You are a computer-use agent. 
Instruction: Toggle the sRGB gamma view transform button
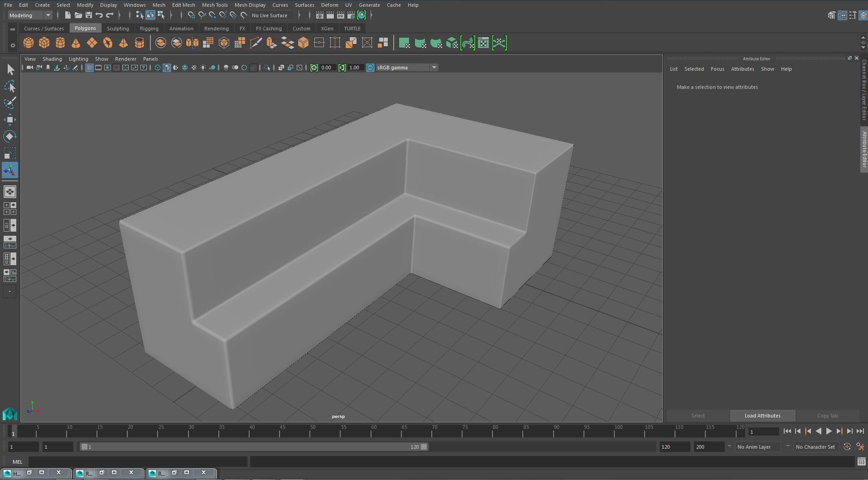point(370,68)
